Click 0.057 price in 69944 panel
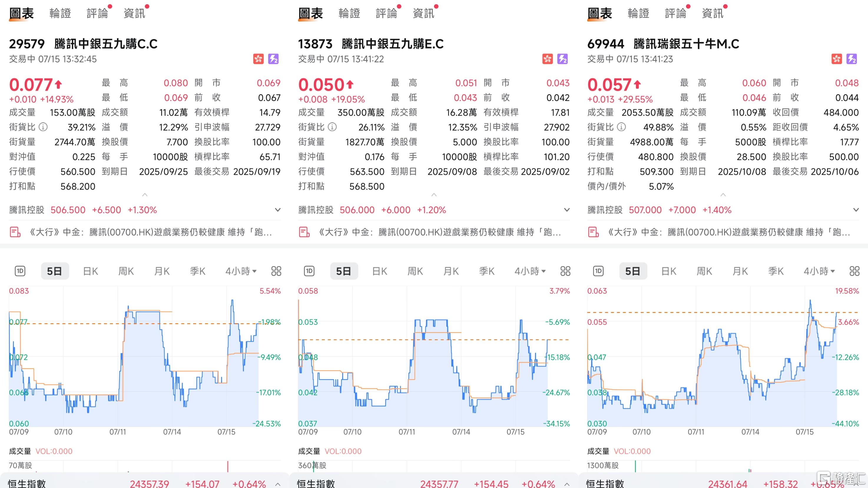The width and height of the screenshot is (868, 488). [609, 84]
